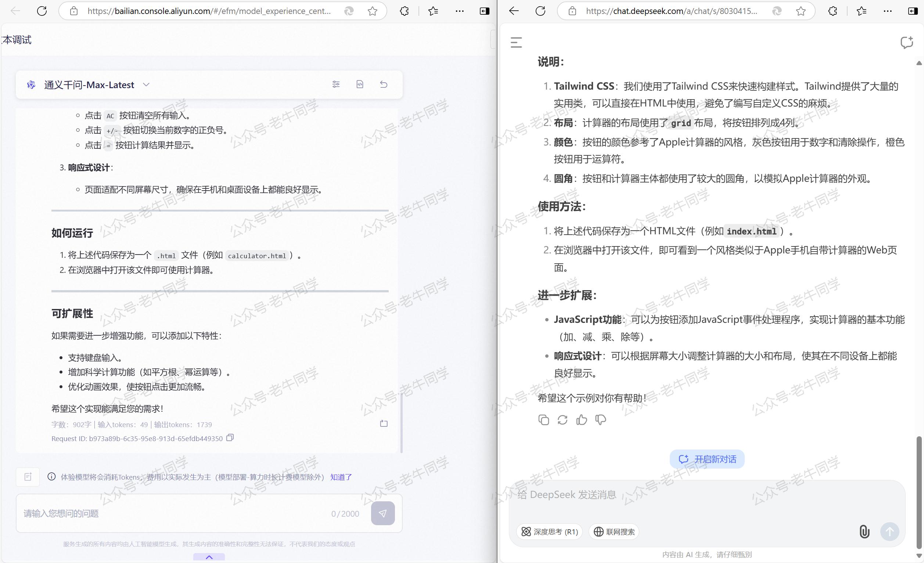The height and width of the screenshot is (563, 924).
Task: View API code icon next to model name
Action: 360,84
